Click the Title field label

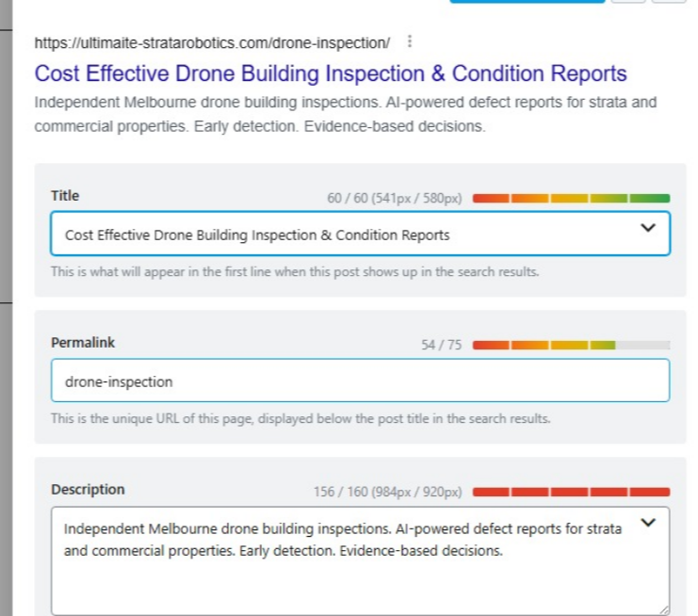(x=65, y=196)
